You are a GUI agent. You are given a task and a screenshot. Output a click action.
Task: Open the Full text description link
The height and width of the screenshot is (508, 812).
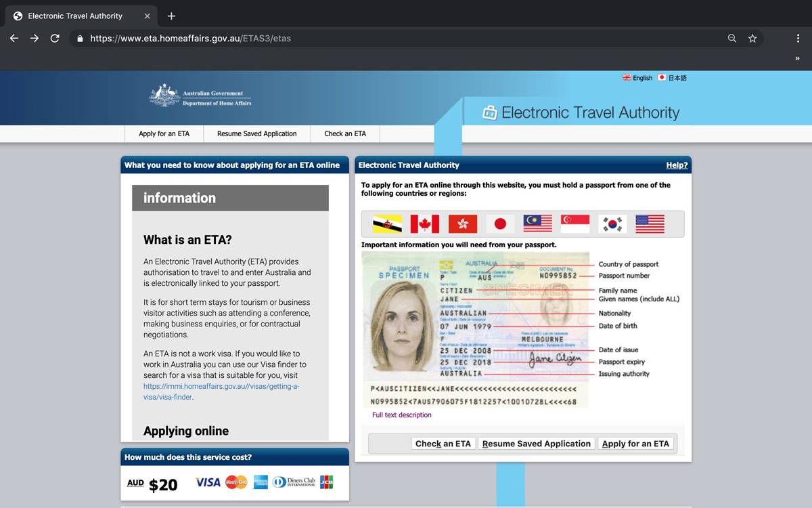tap(401, 415)
